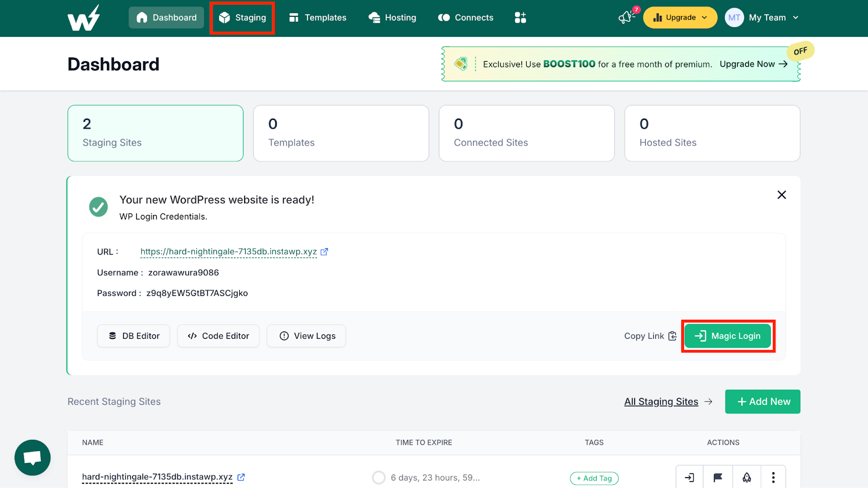
Task: Open the Dashboard navigation item
Action: 166,17
